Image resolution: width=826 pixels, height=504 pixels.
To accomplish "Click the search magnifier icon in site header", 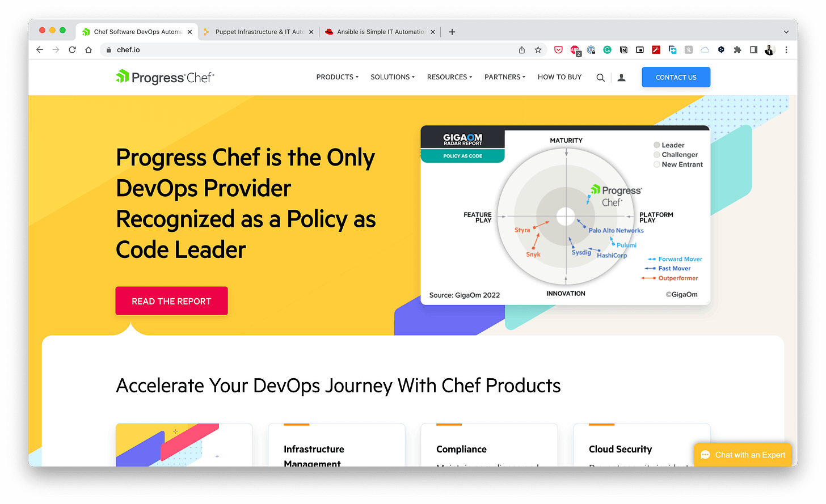I will pos(600,78).
